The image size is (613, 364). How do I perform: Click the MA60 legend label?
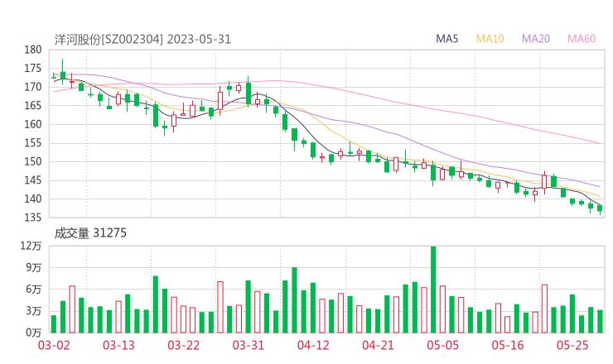[582, 39]
